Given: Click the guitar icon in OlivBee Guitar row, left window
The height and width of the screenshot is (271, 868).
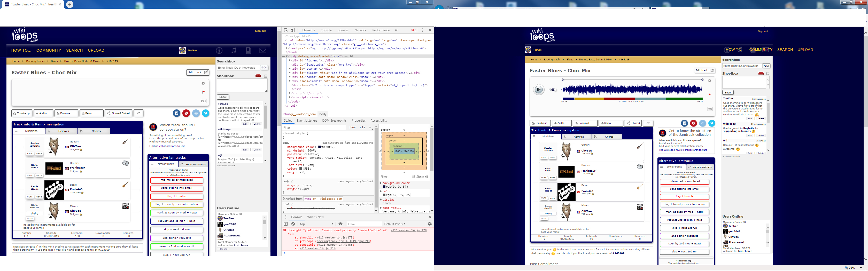Looking at the screenshot, I should click(x=125, y=142).
